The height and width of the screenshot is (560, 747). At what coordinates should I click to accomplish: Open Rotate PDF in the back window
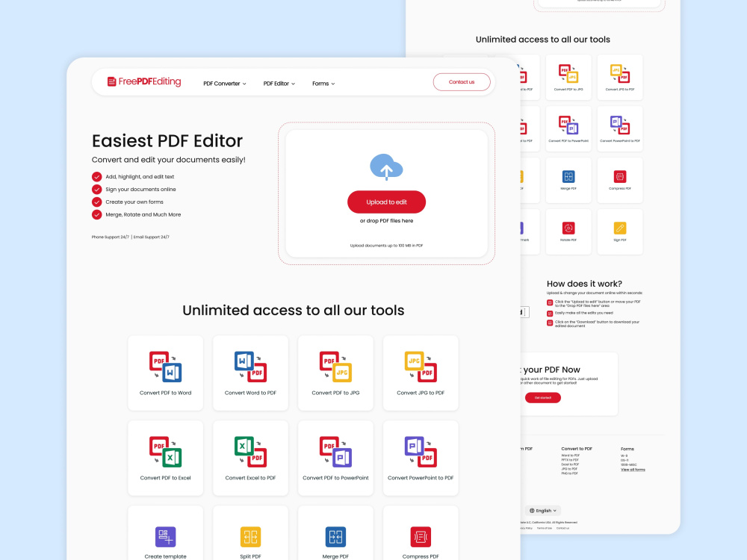click(568, 231)
